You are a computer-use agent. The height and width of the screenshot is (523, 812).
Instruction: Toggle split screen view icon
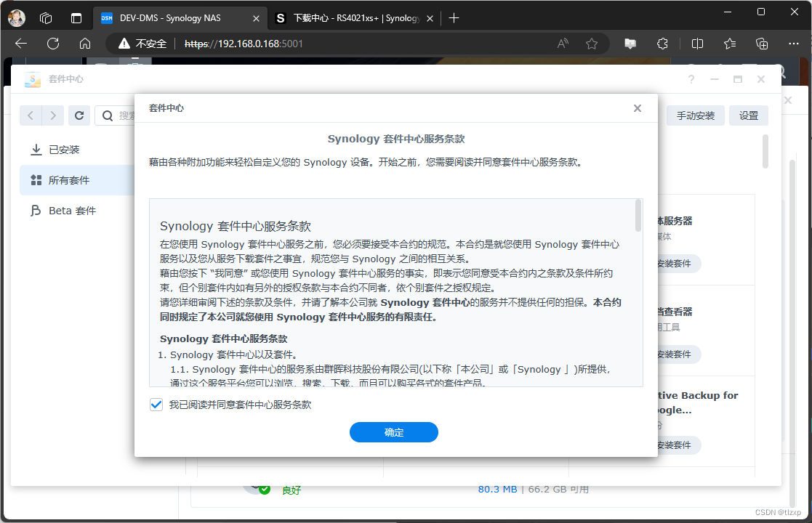pos(698,44)
